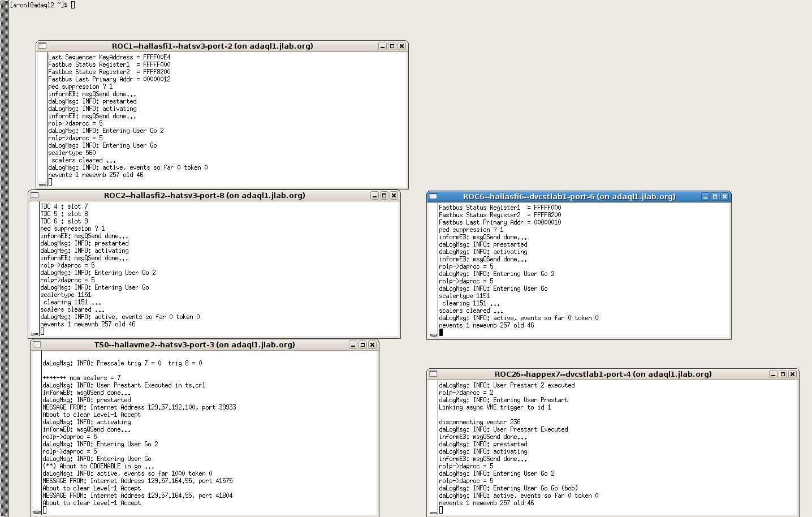Click '+++++++ num scalers = 7' in TS0
The width and height of the screenshot is (812, 517).
[x=81, y=378]
